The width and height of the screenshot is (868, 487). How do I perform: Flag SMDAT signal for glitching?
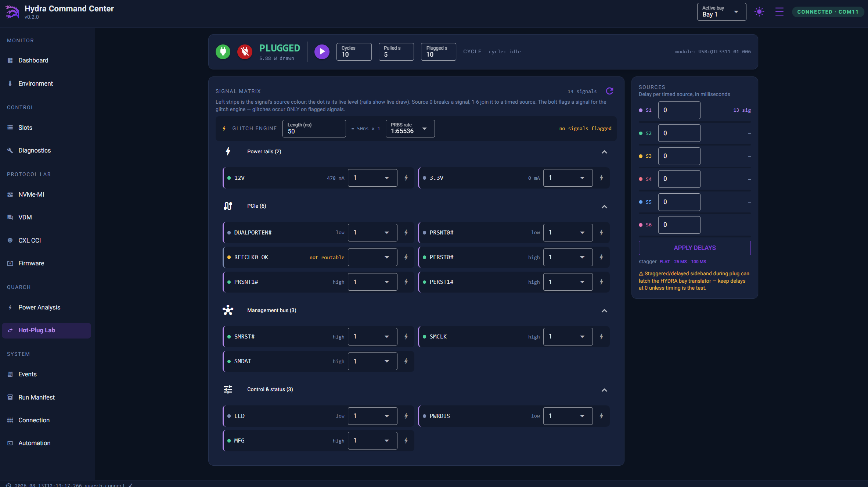point(406,361)
